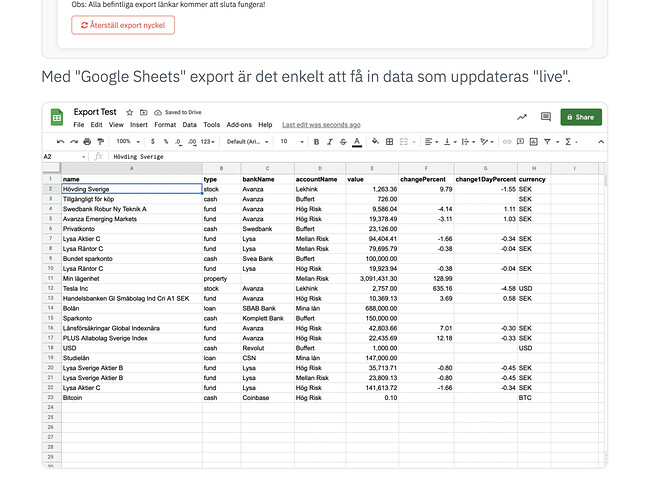Click the redo icon
649x500 pixels.
[x=74, y=142]
